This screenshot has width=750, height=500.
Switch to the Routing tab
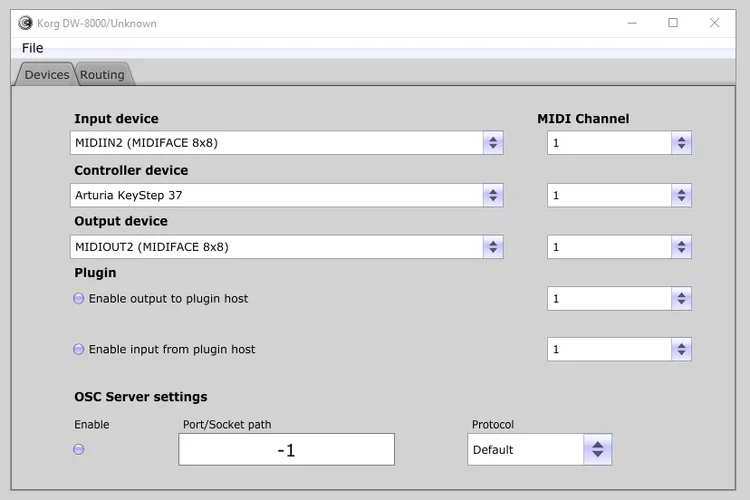pyautogui.click(x=102, y=75)
